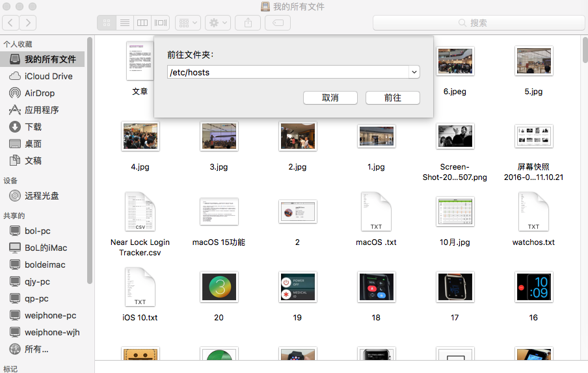The width and height of the screenshot is (588, 373).
Task: Open the arrange items dropdown
Action: [188, 23]
